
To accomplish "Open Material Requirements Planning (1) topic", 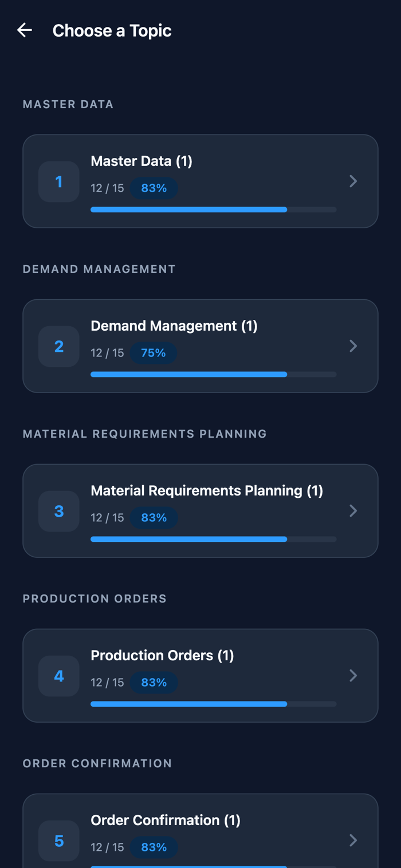I will click(x=207, y=491).
